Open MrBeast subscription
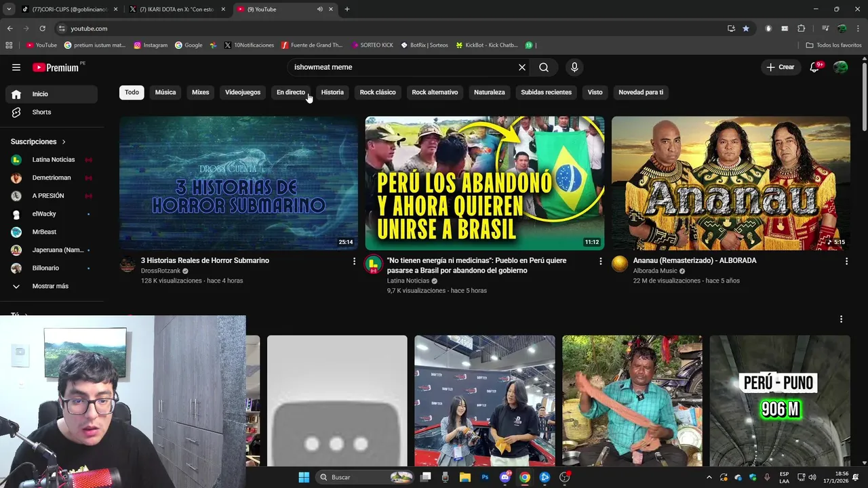The height and width of the screenshot is (488, 868). pos(52,232)
